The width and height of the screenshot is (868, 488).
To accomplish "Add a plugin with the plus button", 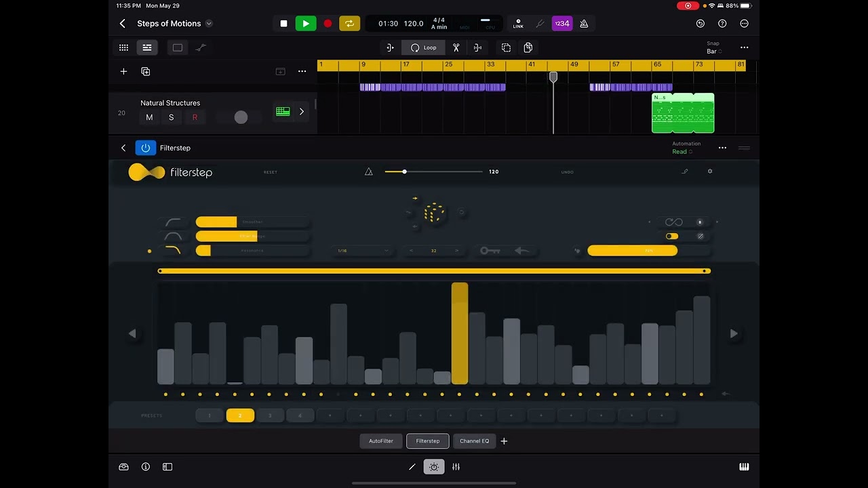I will pos(504,441).
